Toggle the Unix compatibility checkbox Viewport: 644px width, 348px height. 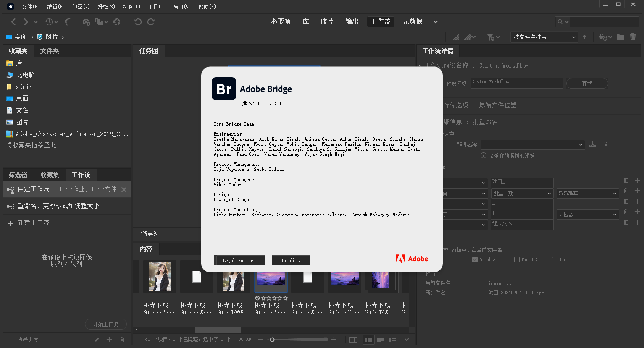pyautogui.click(x=555, y=260)
